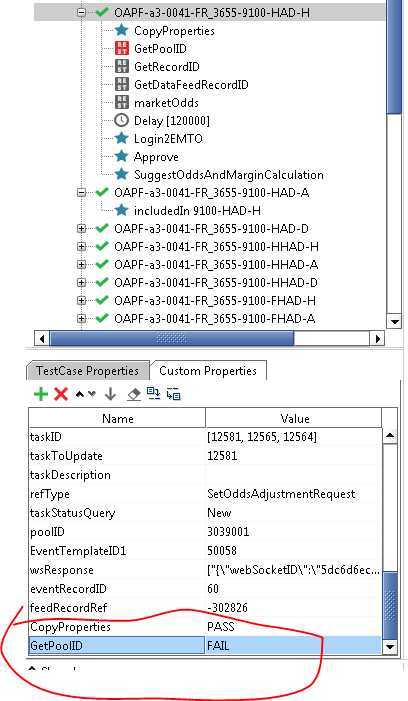408x701 pixels.
Task: Click the GetPoolID FAIL value
Action: coord(218,646)
